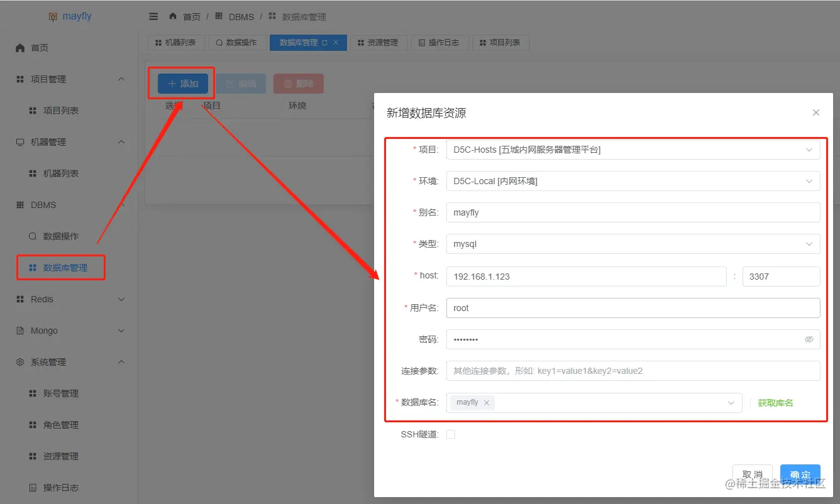Click the 连接参数 input field

pos(633,371)
